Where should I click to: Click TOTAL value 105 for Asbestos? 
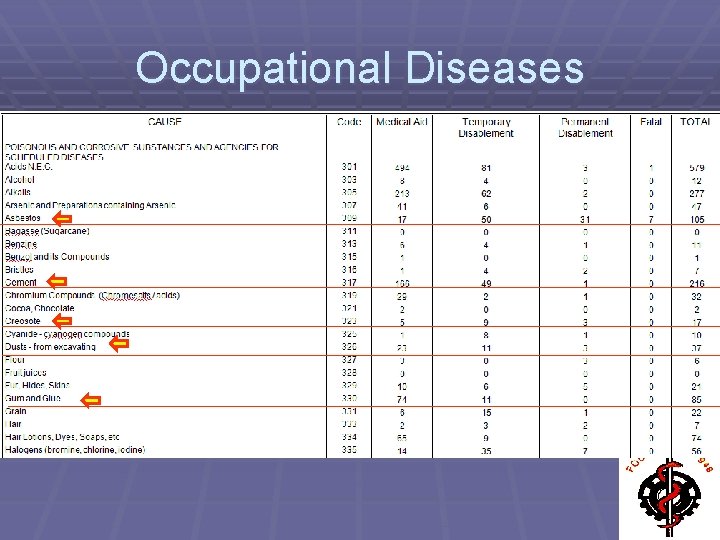[x=697, y=219]
